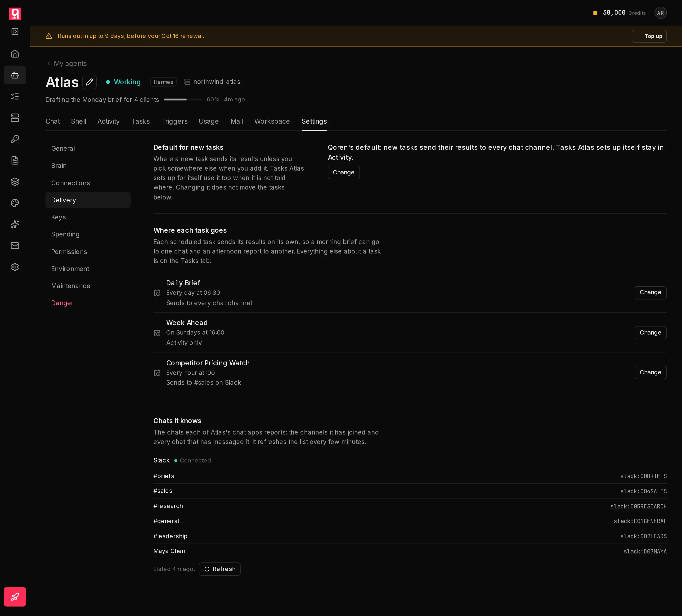Switch to the Chat tab
682x616 pixels.
coord(53,122)
